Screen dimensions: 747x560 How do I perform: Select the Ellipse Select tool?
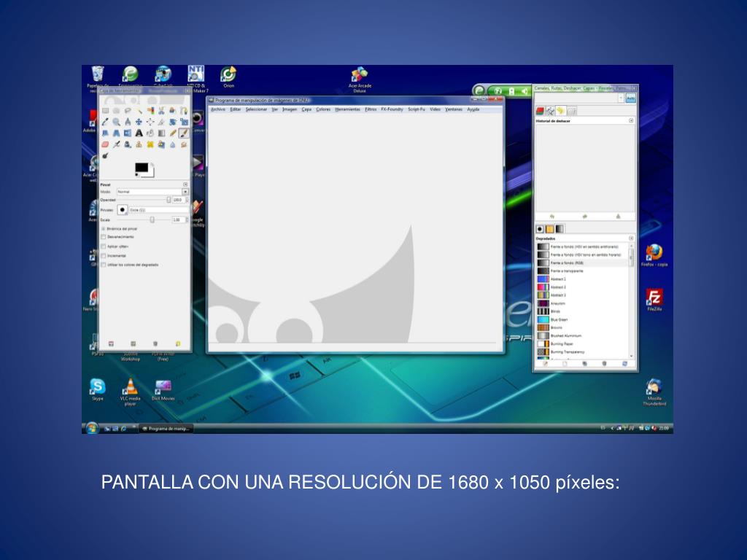pyautogui.click(x=116, y=111)
